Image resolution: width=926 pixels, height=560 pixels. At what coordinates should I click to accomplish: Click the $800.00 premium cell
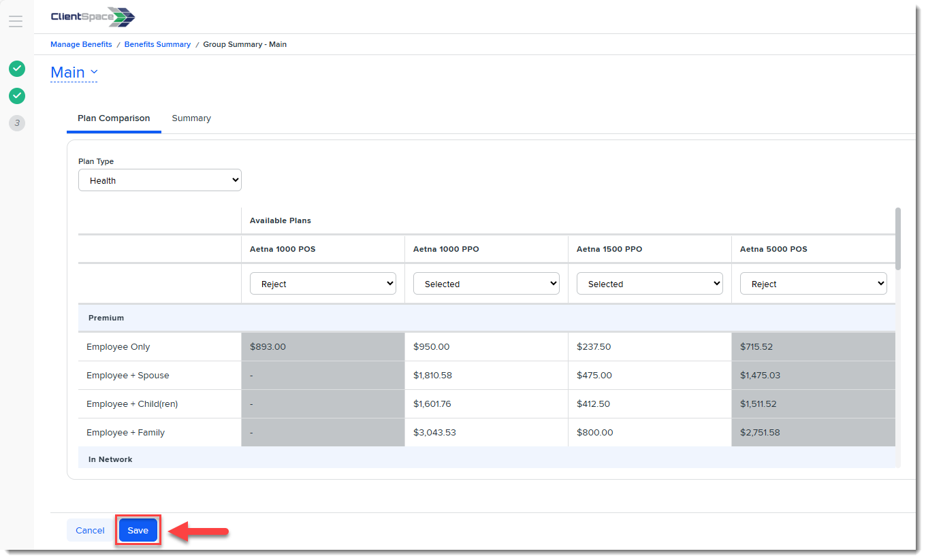(650, 433)
